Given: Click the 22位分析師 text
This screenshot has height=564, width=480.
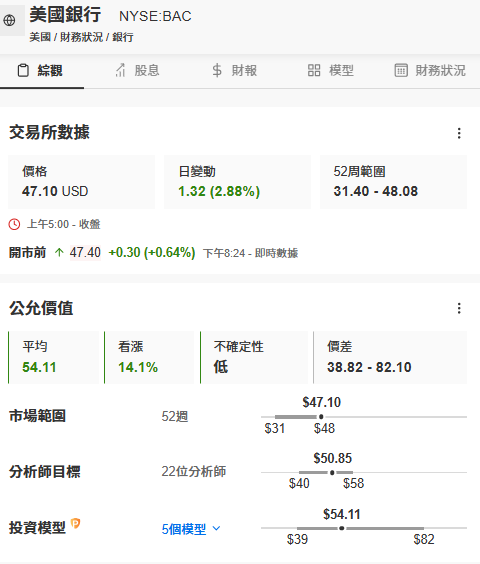Looking at the screenshot, I should (x=194, y=471).
